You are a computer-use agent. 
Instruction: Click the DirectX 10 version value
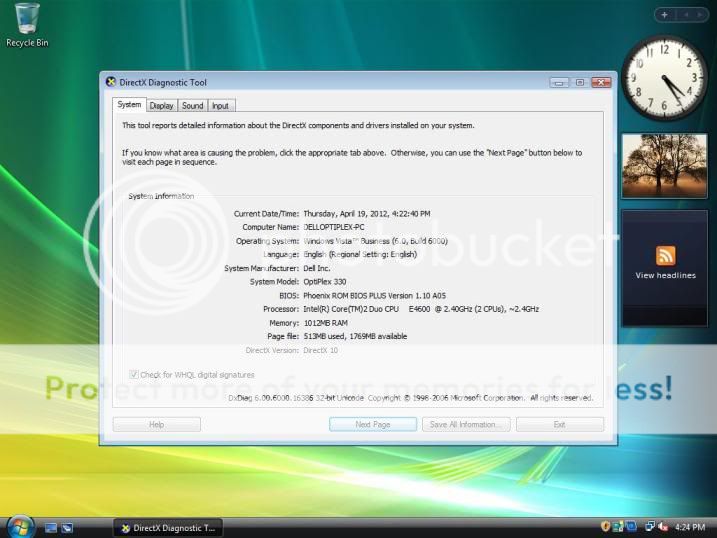tap(321, 350)
